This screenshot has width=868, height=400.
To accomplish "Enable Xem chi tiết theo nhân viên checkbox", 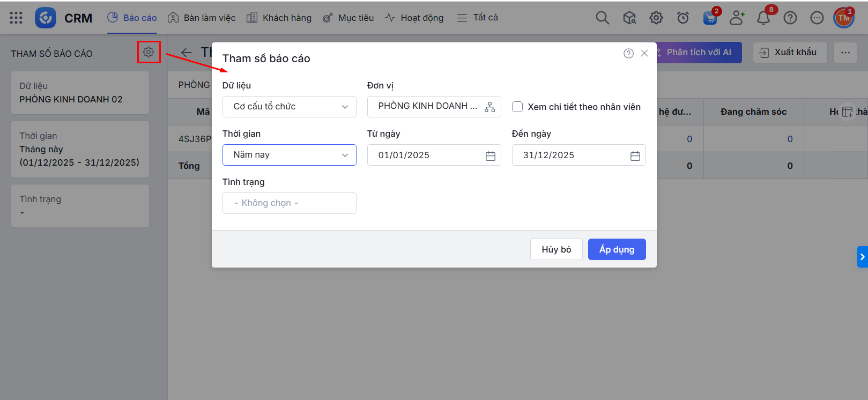I will tap(517, 107).
